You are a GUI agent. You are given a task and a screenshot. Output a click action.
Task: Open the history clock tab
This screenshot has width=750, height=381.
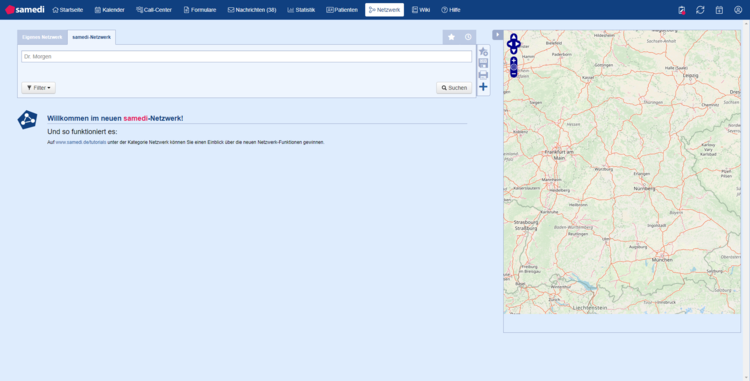[x=468, y=37]
